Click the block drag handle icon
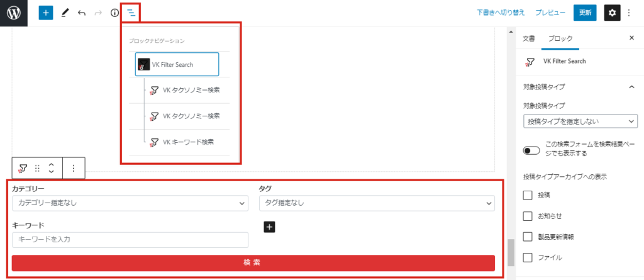 [37, 168]
